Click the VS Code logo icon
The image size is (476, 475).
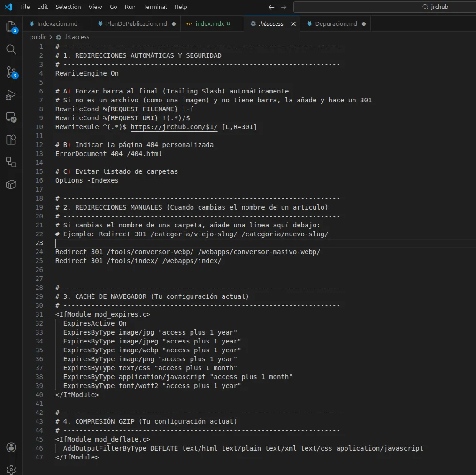click(8, 7)
